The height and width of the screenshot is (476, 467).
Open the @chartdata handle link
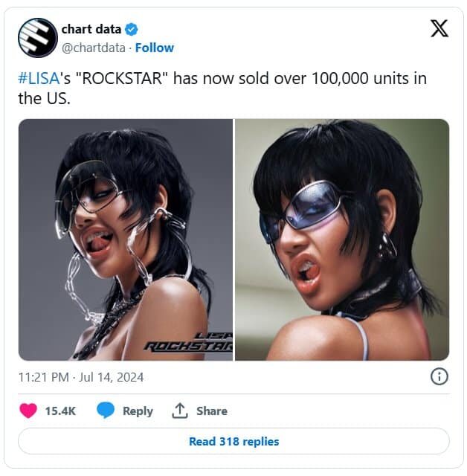click(94, 48)
